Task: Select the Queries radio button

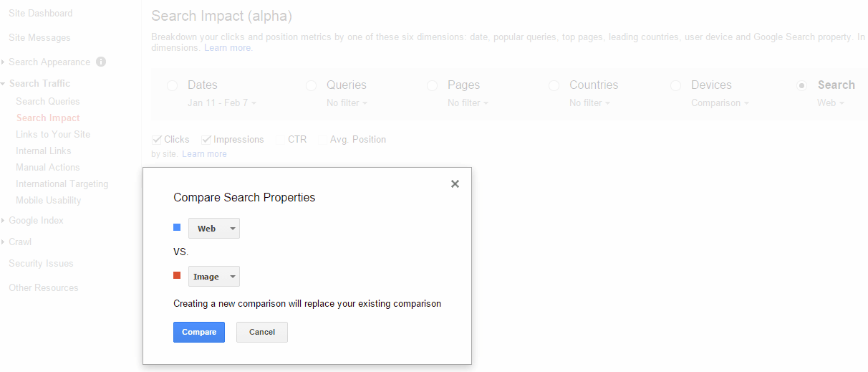Action: coord(311,85)
